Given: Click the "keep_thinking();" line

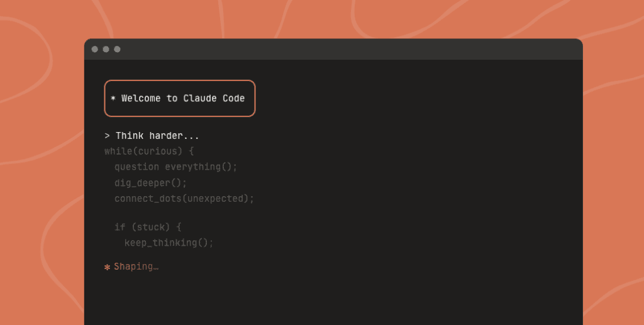Looking at the screenshot, I should pos(169,243).
